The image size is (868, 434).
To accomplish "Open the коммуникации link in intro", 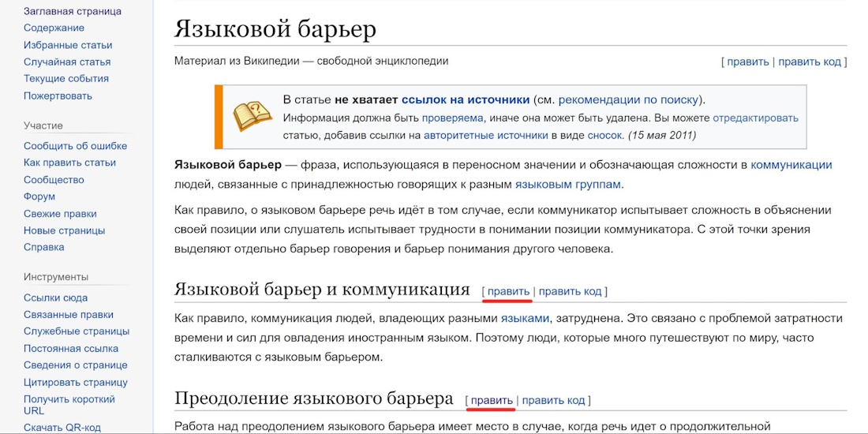I will tap(791, 164).
